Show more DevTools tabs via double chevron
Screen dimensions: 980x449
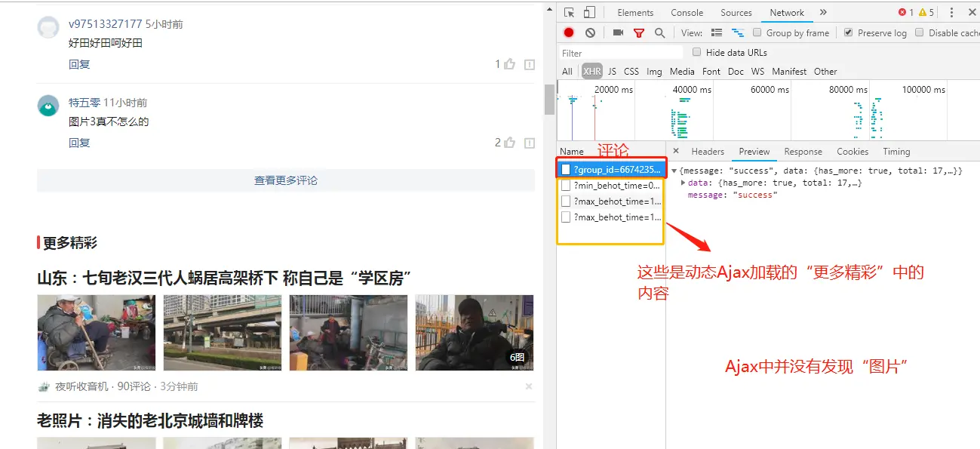[x=823, y=12]
